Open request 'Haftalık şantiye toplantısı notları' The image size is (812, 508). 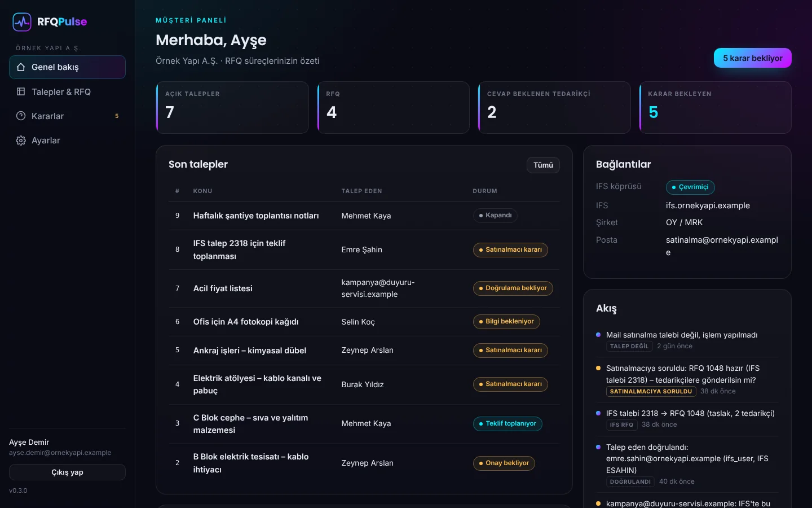pos(256,216)
